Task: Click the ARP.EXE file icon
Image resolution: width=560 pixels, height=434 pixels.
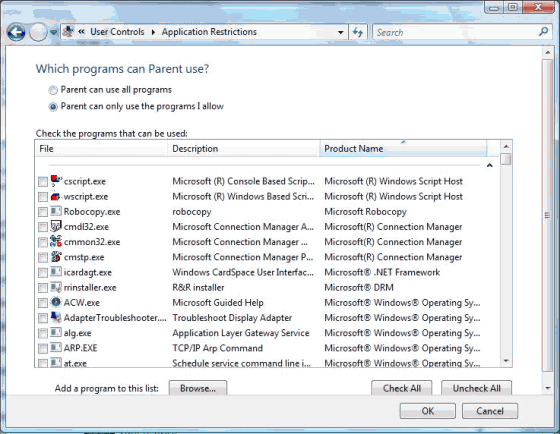Action: (x=56, y=348)
